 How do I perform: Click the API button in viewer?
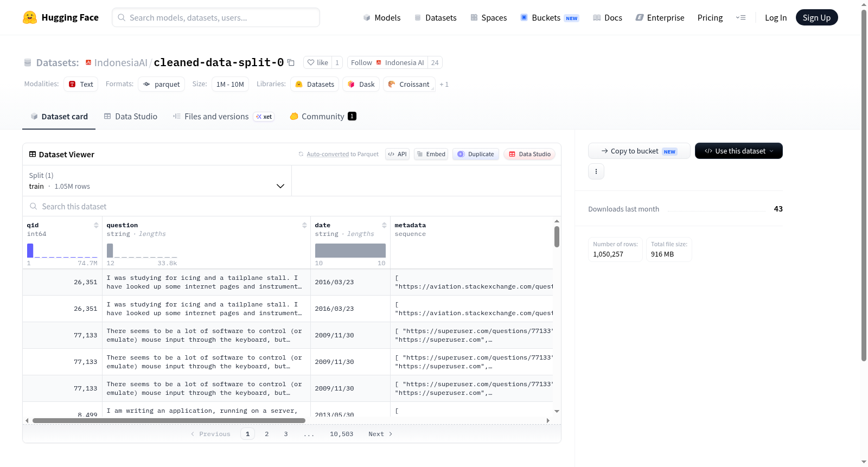[397, 154]
